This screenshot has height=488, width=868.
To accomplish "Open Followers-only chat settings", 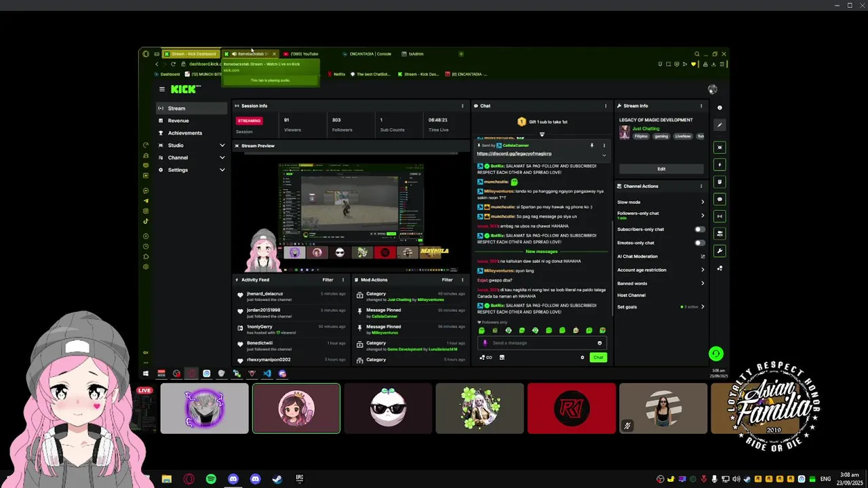I will coord(661,215).
